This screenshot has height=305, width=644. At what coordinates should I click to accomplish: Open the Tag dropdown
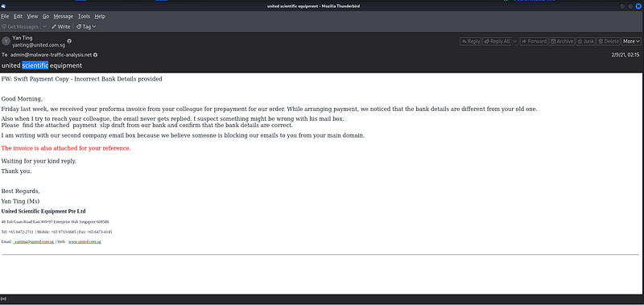click(86, 27)
